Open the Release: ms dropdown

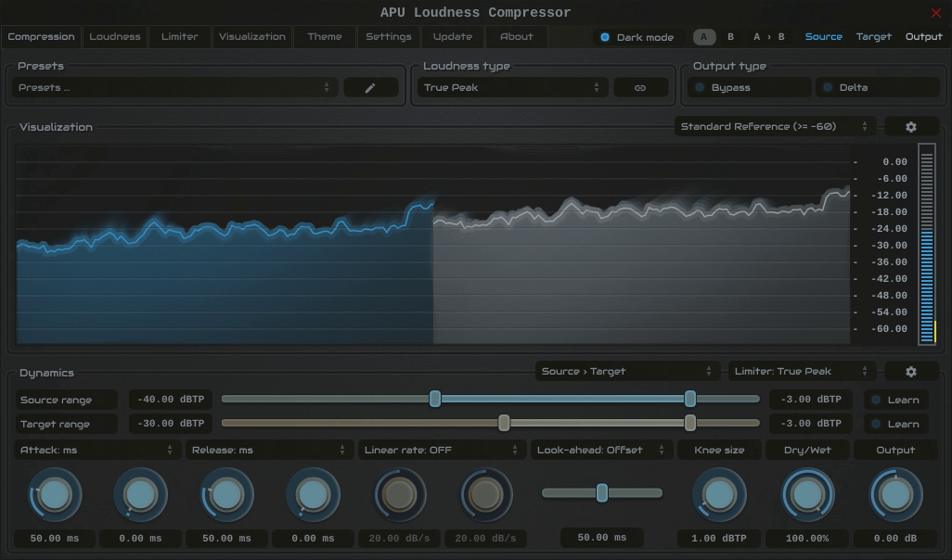point(269,451)
